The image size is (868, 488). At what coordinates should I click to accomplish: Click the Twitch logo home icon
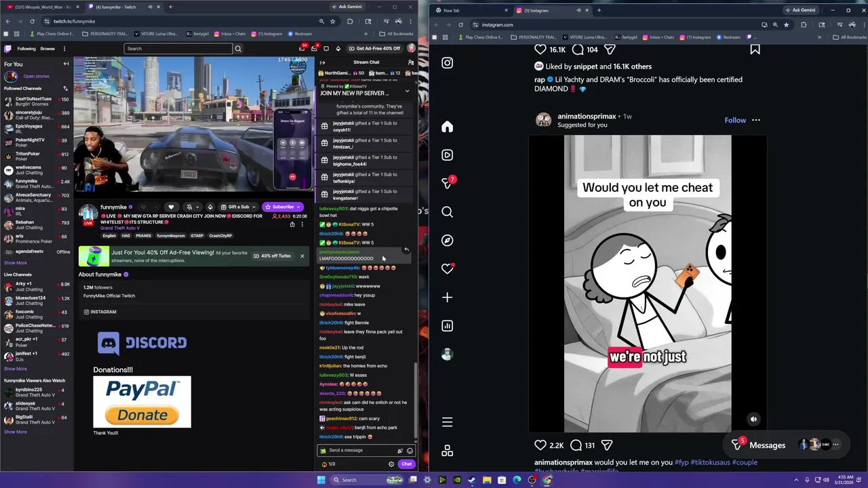[8, 49]
